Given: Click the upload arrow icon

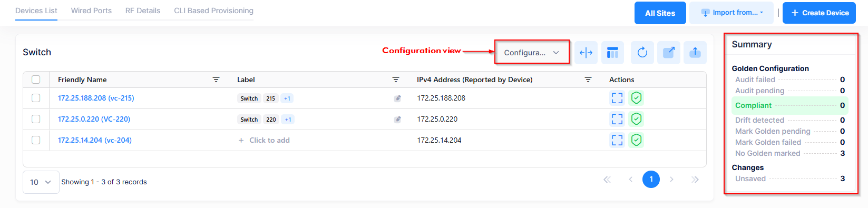Looking at the screenshot, I should pyautogui.click(x=695, y=53).
